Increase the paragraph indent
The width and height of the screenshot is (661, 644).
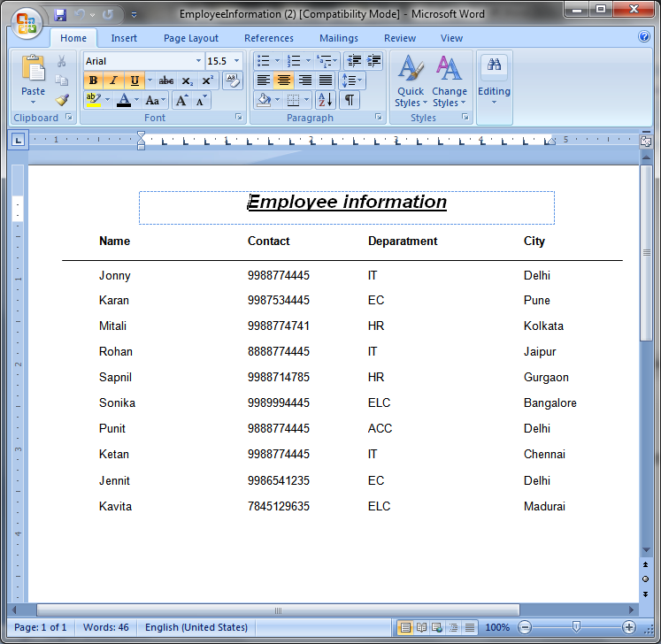pyautogui.click(x=374, y=61)
